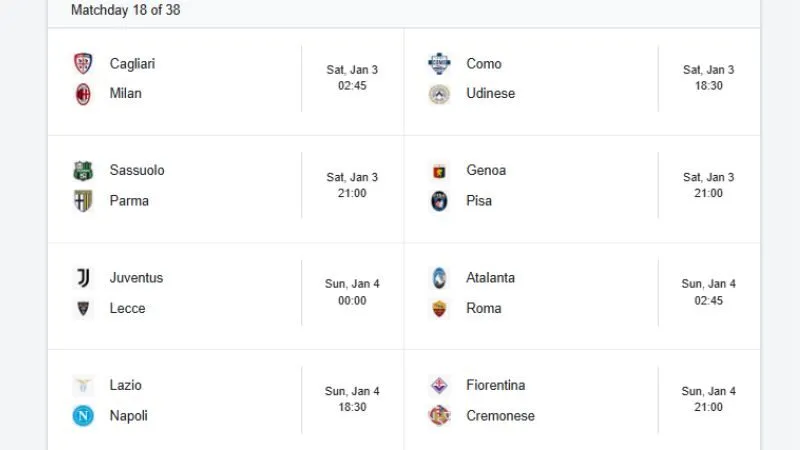The image size is (800, 450).
Task: Open the Juventus team name link
Action: click(136, 278)
